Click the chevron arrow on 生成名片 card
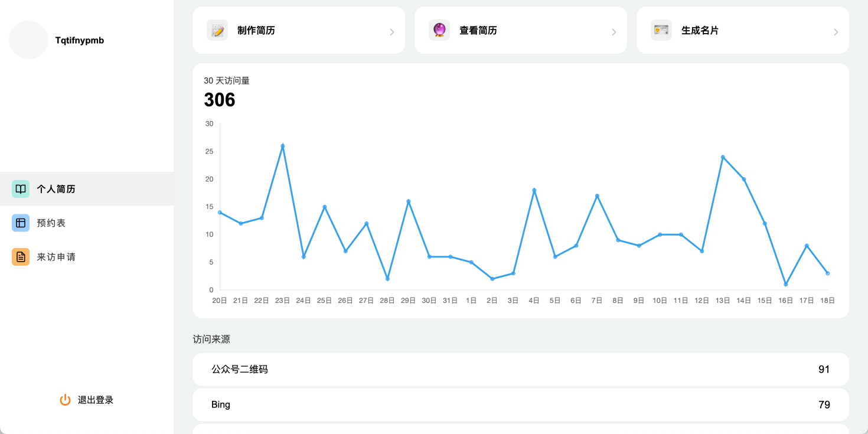 [836, 32]
